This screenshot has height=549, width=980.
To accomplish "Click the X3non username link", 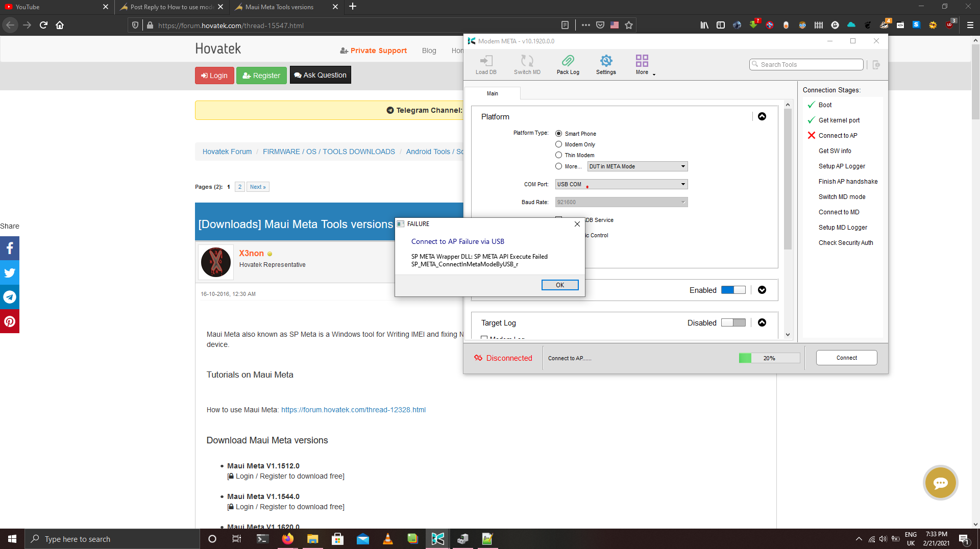I will pos(252,253).
